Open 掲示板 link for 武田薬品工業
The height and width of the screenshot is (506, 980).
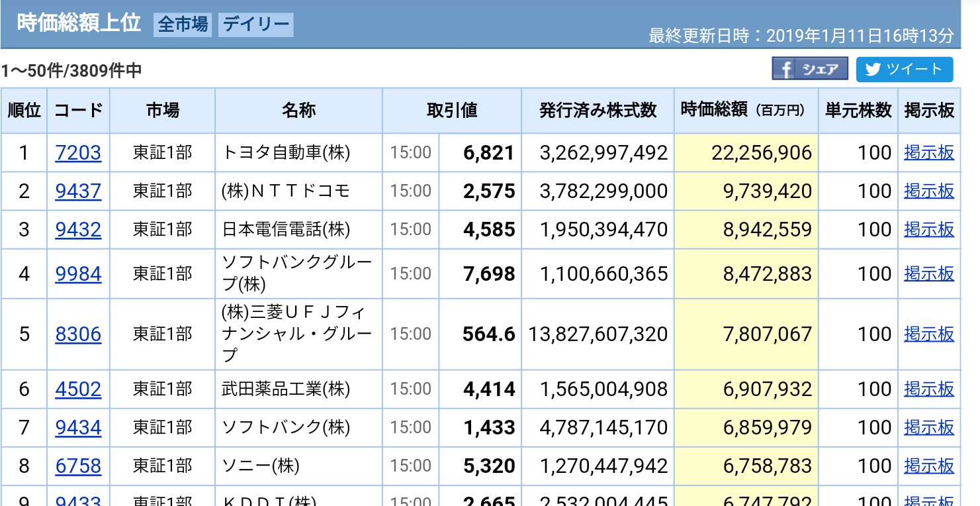click(929, 389)
